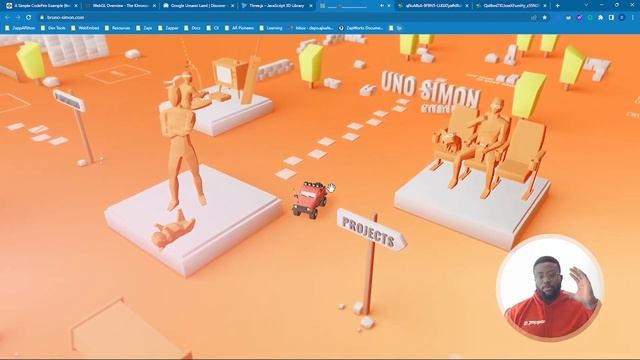
Task: Open a new tab with plus button
Action: [558, 6]
